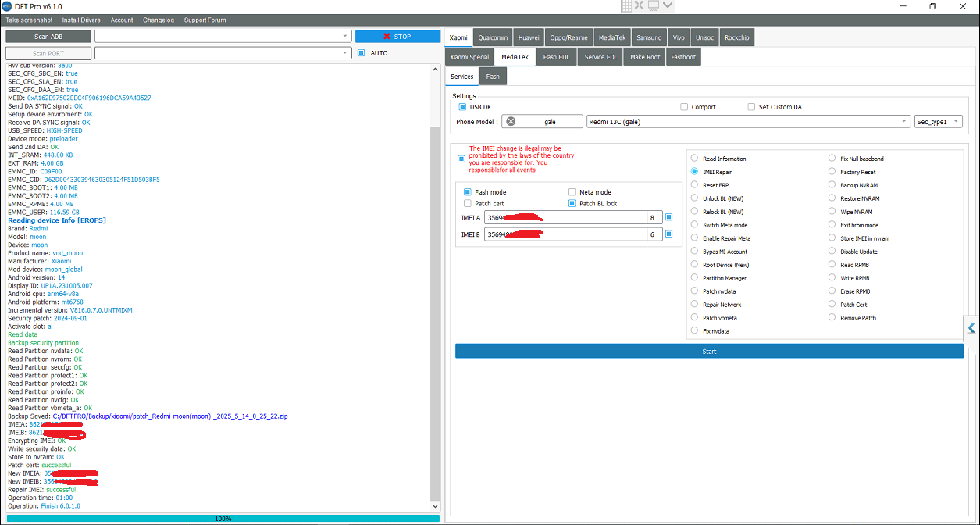Toggle Patch BL lock checkbox
The height and width of the screenshot is (525, 980).
coord(572,203)
